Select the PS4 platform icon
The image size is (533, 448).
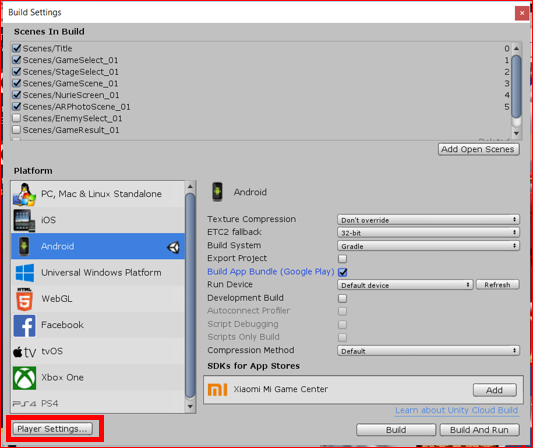tap(24, 404)
